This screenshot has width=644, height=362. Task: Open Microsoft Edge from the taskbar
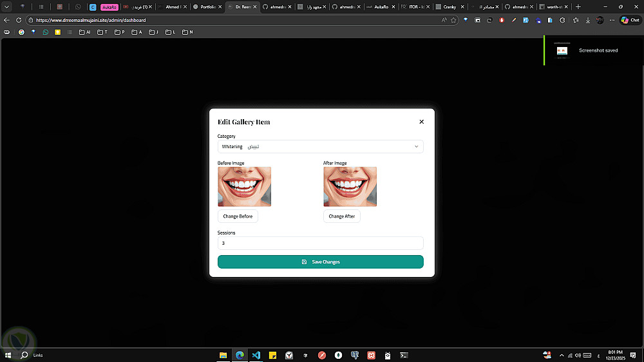(x=240, y=355)
